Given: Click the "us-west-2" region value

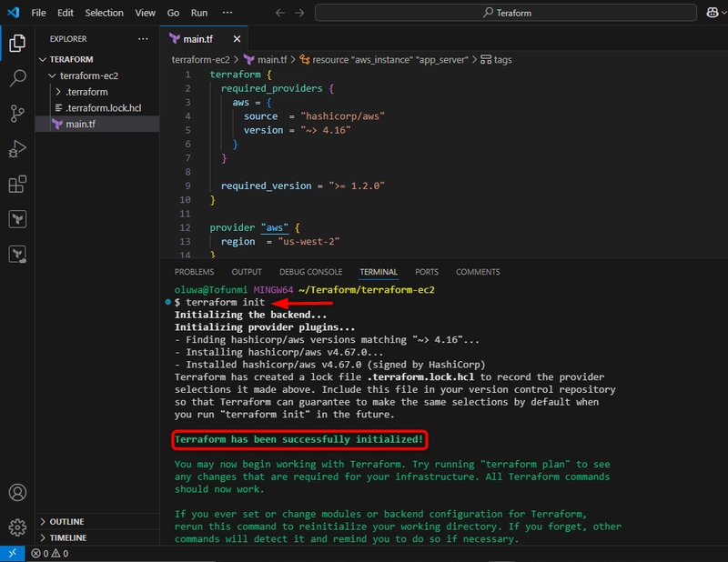Looking at the screenshot, I should click(x=308, y=242).
